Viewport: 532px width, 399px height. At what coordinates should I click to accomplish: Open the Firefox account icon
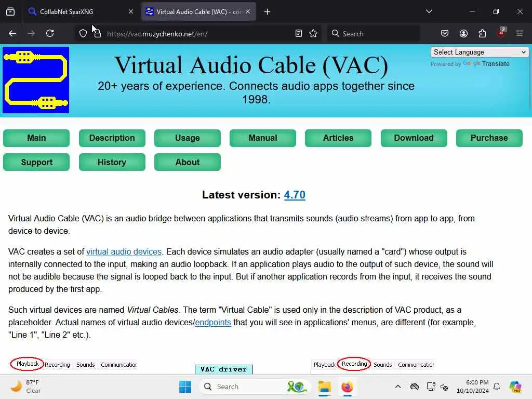coord(463,33)
